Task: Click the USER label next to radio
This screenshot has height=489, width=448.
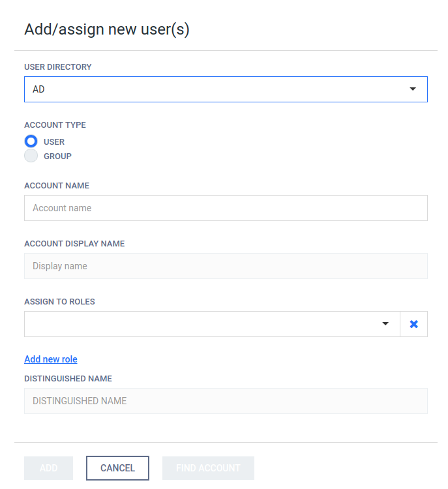Action: point(54,142)
